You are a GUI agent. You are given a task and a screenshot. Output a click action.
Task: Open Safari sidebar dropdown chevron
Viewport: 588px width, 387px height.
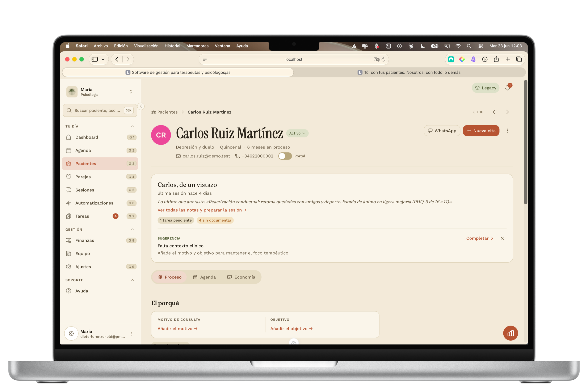tap(103, 59)
